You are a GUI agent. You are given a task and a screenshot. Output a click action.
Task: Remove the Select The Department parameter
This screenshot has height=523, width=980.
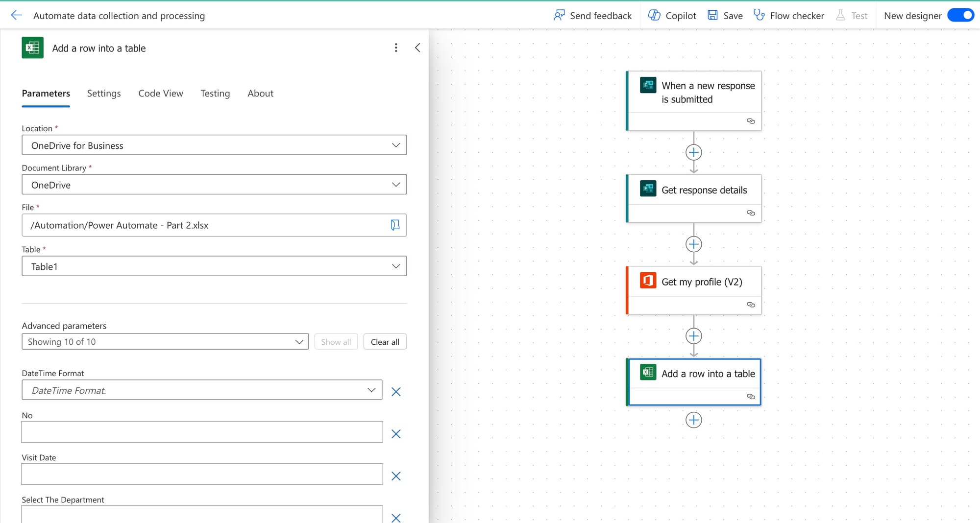[396, 518]
